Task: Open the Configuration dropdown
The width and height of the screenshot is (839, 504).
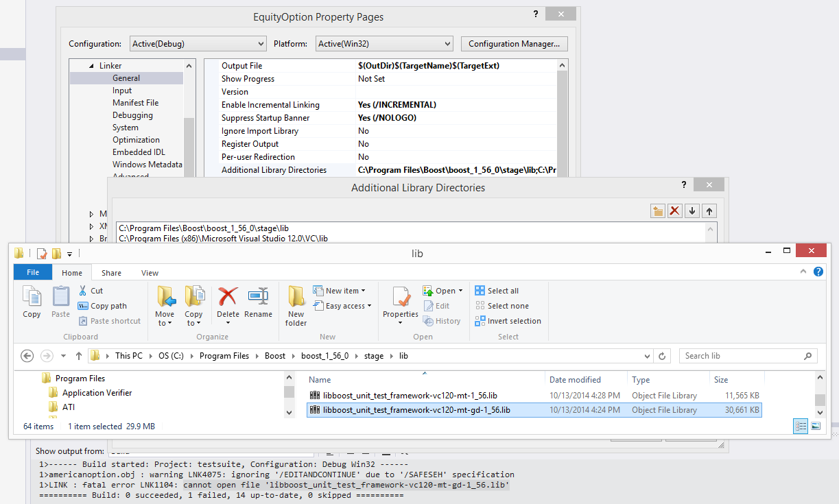Action: click(198, 44)
